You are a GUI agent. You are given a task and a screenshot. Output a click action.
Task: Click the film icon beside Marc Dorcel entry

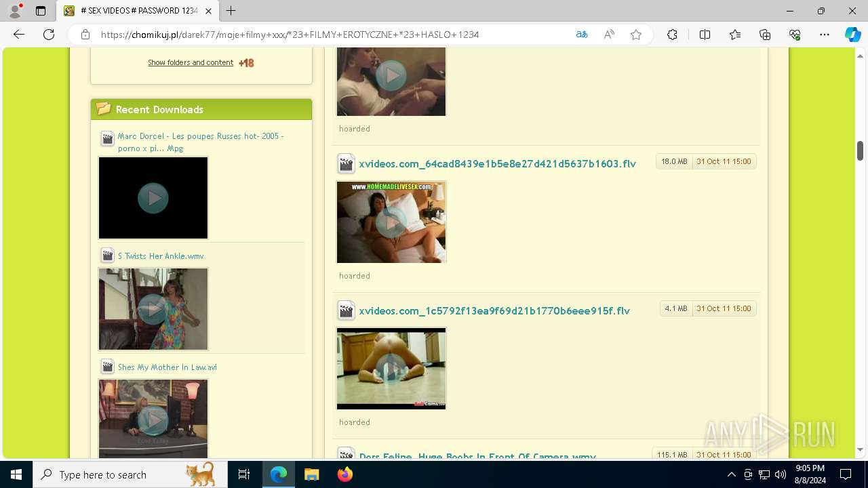tap(107, 139)
